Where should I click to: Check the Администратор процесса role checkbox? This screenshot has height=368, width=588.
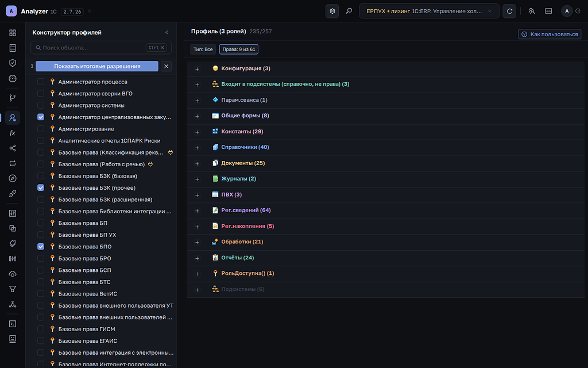41,82
